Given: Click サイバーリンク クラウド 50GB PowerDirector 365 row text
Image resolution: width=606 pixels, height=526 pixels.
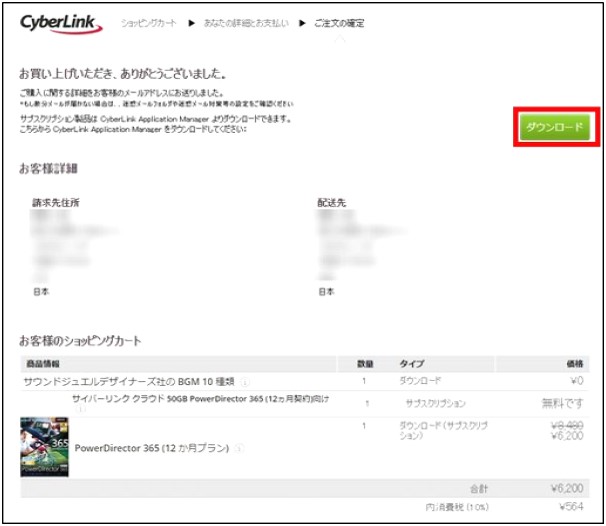Looking at the screenshot, I should [x=201, y=399].
